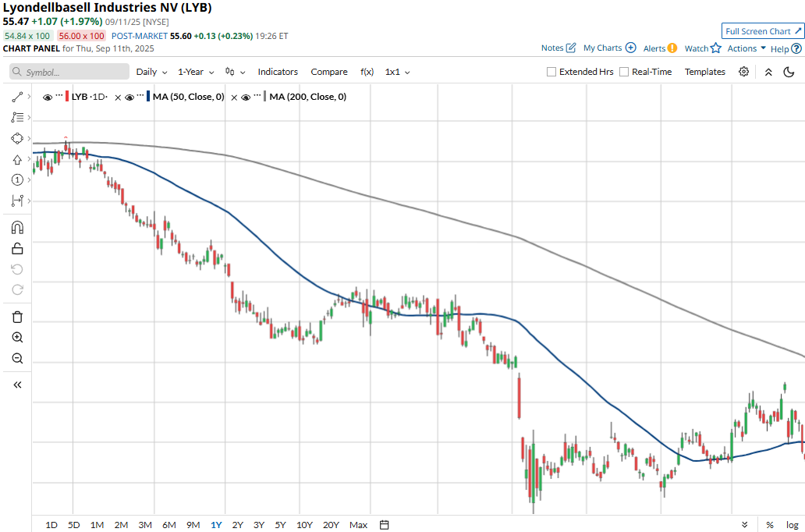
Task: Click the Help question mark icon
Action: pos(796,49)
